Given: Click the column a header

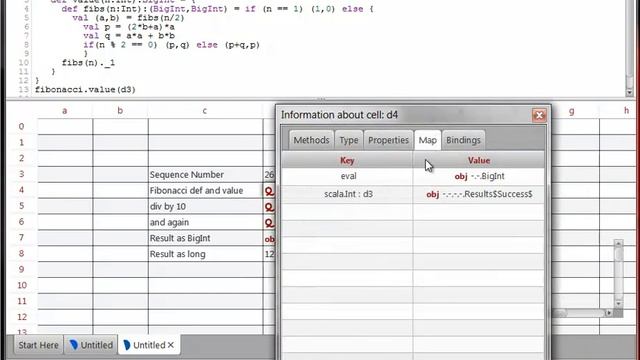Looking at the screenshot, I should 65,111.
